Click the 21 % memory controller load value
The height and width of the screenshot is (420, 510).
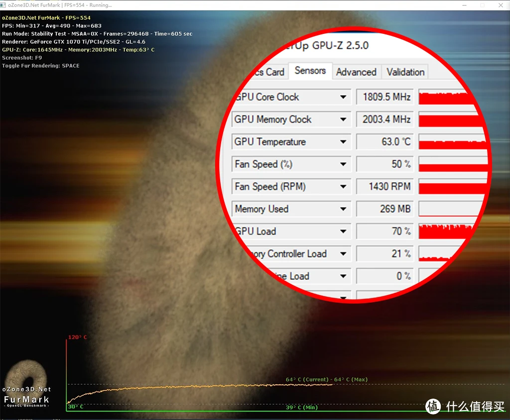pyautogui.click(x=385, y=254)
